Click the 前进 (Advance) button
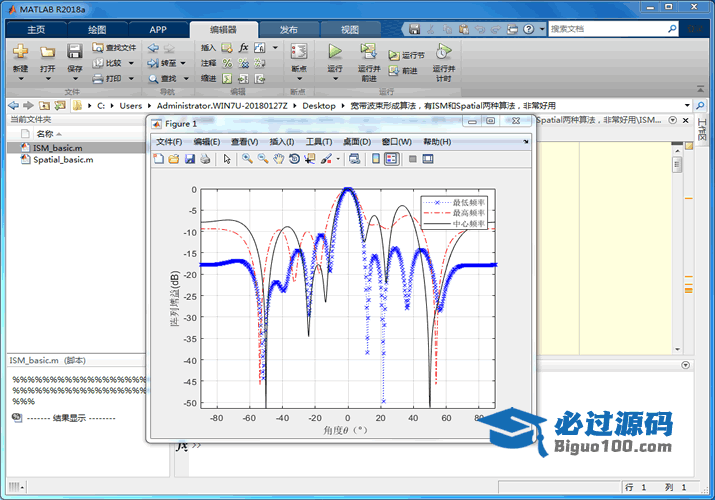The image size is (715, 500). 403,71
